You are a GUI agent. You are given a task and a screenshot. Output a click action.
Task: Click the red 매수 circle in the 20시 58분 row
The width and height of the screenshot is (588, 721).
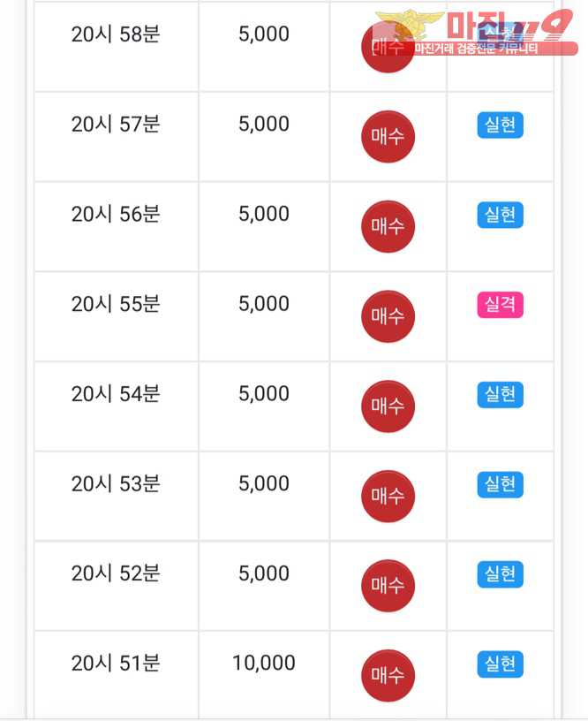click(387, 47)
